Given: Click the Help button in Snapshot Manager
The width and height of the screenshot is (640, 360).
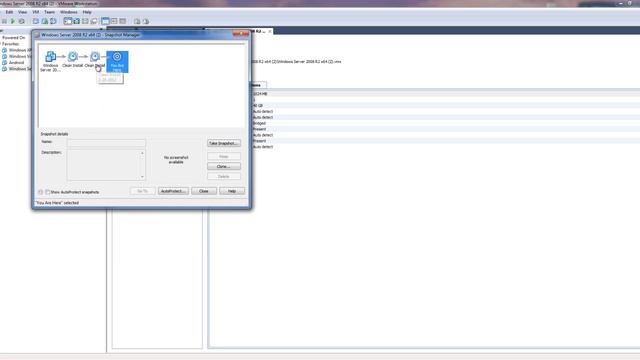Looking at the screenshot, I should (232, 191).
